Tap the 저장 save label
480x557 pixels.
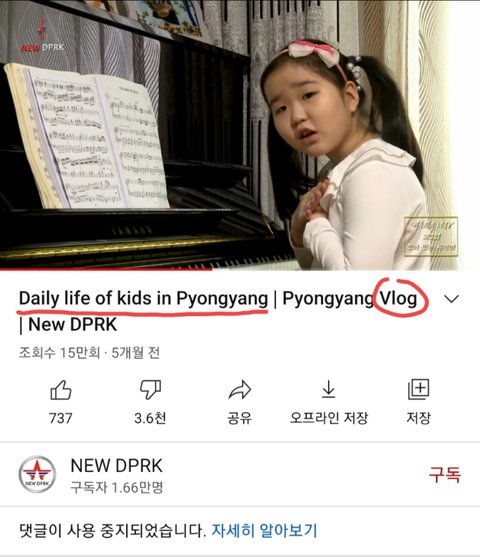(419, 418)
